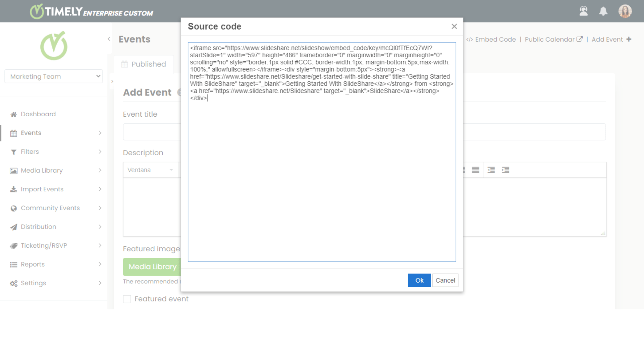The width and height of the screenshot is (644, 362).
Task: Click the green checkmark sidebar logo
Action: 54,46
